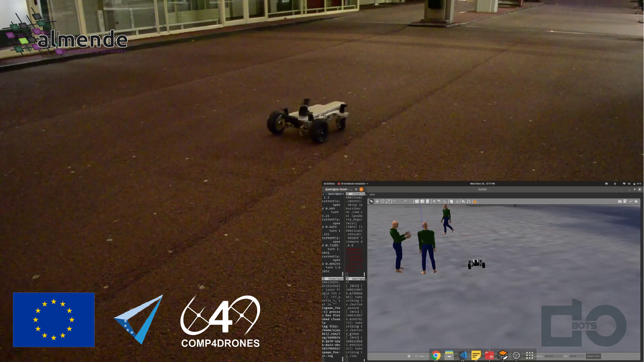This screenshot has width=644, height=362.
Task: Activate the scale mode tool
Action: (x=388, y=201)
